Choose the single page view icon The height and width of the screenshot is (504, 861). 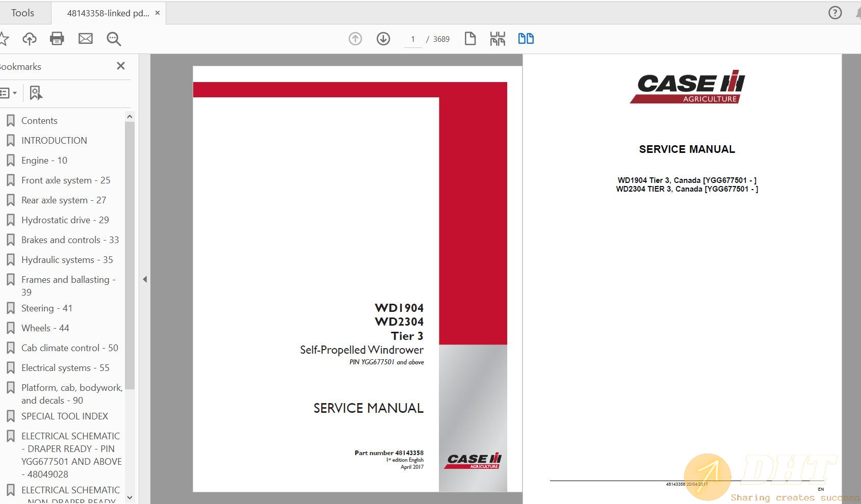[471, 39]
